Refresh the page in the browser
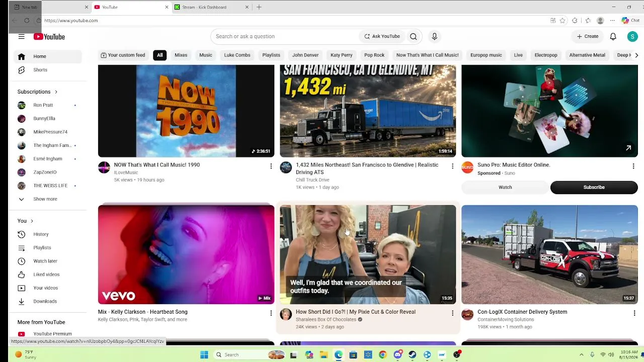 point(27,21)
